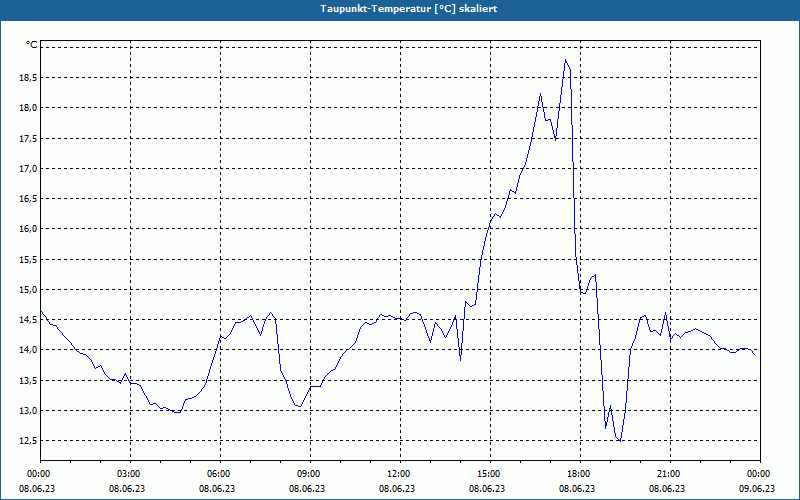The height and width of the screenshot is (500, 800).
Task: Pick the '16,0' y-axis tick label
Action: point(29,229)
